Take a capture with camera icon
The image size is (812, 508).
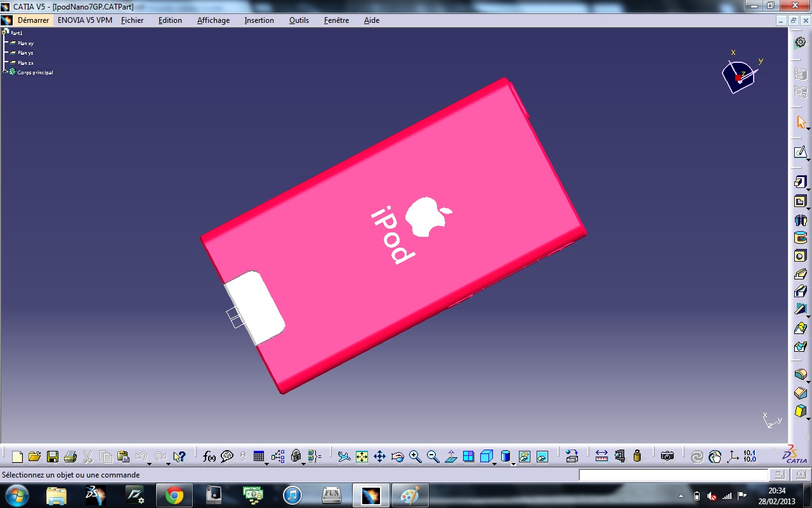click(x=667, y=457)
